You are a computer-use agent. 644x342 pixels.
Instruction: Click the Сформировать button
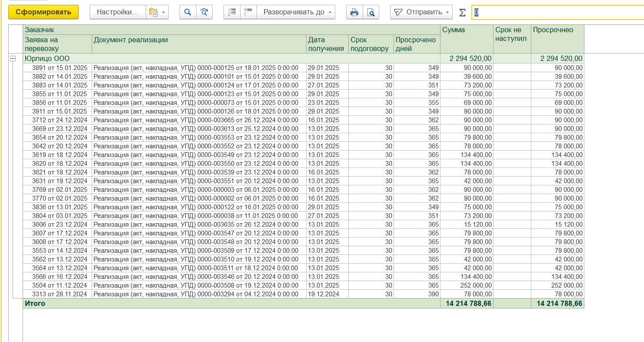(43, 12)
